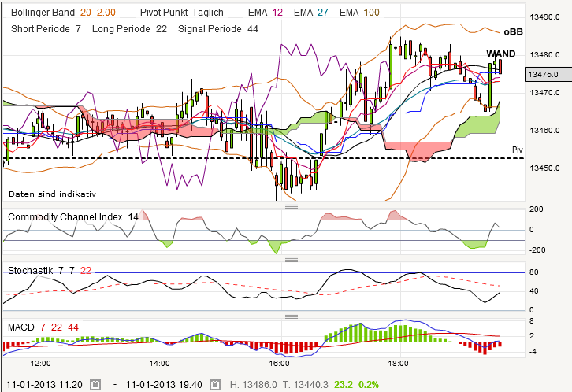Click the 13450.0 price axis label
Image resolution: width=572 pixels, height=392 pixels.
(544, 168)
